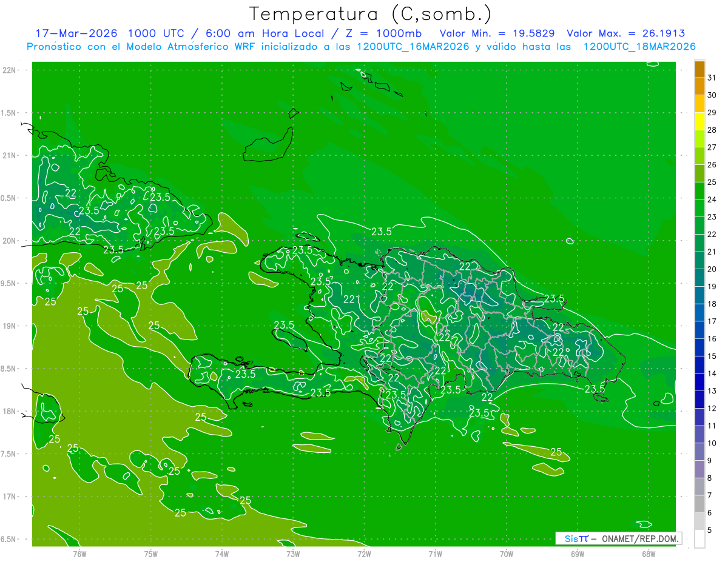Screen dimensions: 728x562
Task: Click the "Z = 1000mb" level text
Action: click(x=383, y=33)
